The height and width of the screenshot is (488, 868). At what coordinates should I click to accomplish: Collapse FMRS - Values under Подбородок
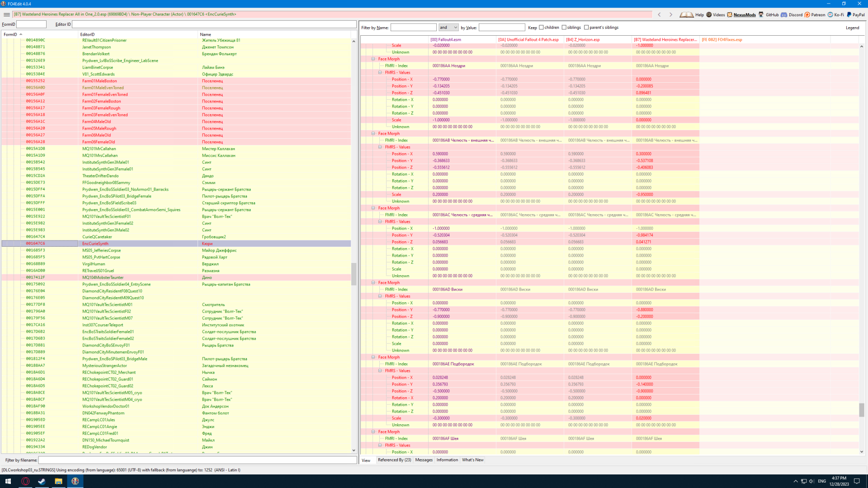point(380,371)
